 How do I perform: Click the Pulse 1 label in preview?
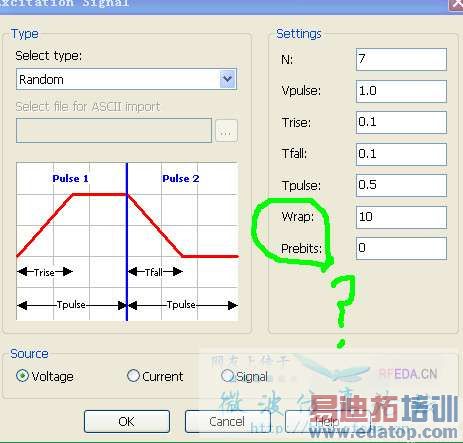tap(71, 178)
